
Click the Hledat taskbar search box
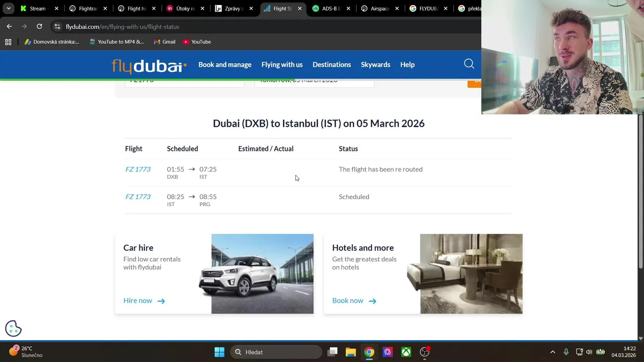click(x=276, y=352)
